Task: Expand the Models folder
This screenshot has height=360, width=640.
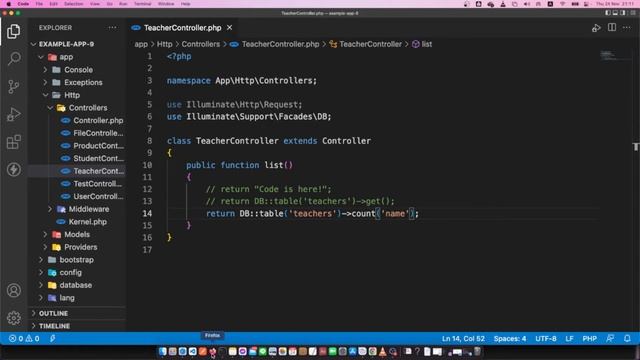Action: (77, 234)
